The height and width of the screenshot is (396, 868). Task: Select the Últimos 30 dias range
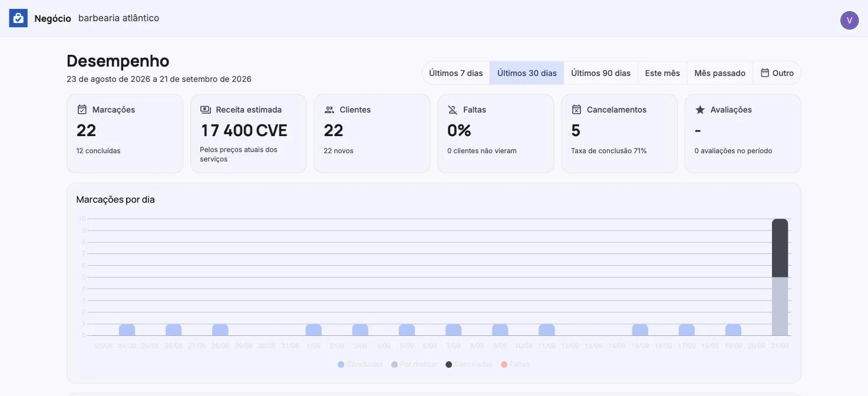527,73
